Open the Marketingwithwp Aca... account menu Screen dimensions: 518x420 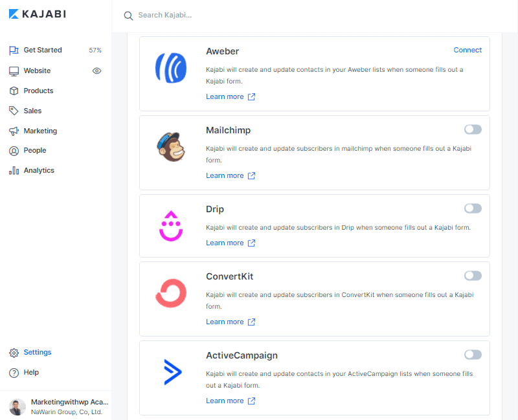pyautogui.click(x=70, y=402)
